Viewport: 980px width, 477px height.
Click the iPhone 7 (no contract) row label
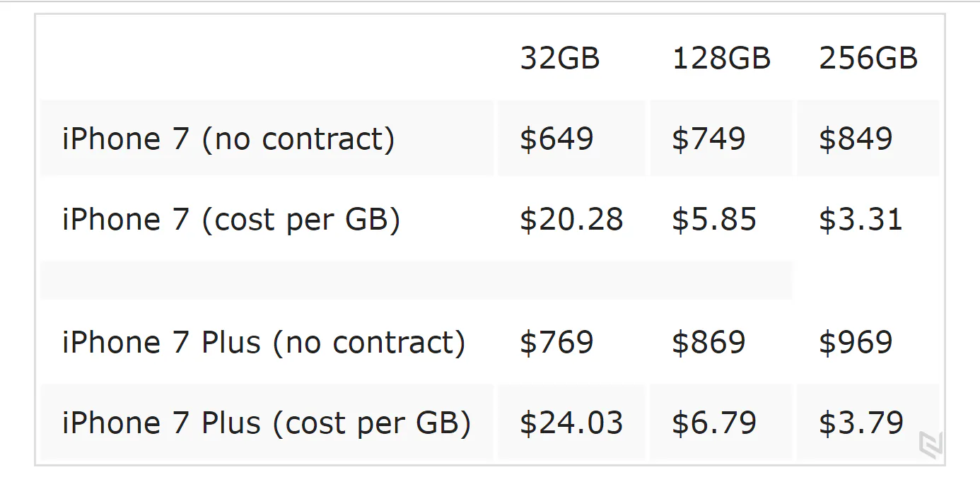pyautogui.click(x=228, y=139)
